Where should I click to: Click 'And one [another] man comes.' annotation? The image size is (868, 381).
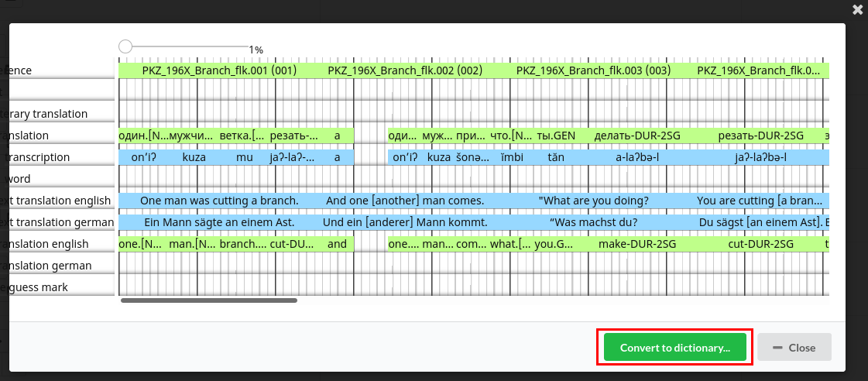coord(405,201)
